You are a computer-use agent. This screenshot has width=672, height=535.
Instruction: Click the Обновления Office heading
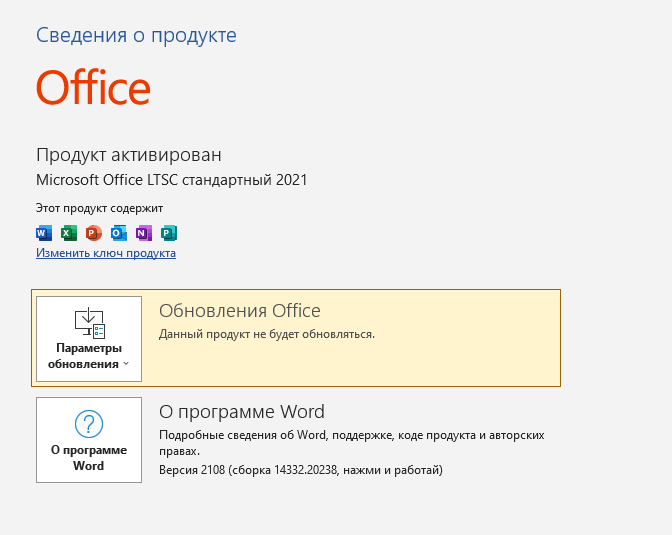(x=240, y=311)
